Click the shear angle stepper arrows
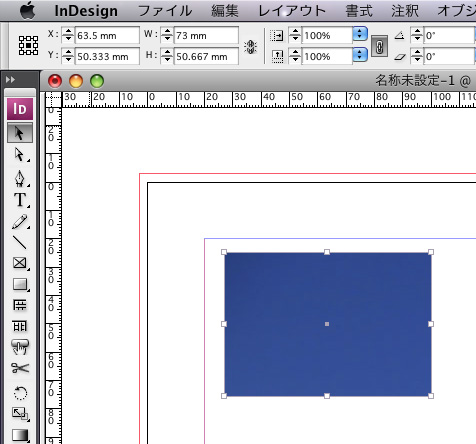 click(417, 56)
